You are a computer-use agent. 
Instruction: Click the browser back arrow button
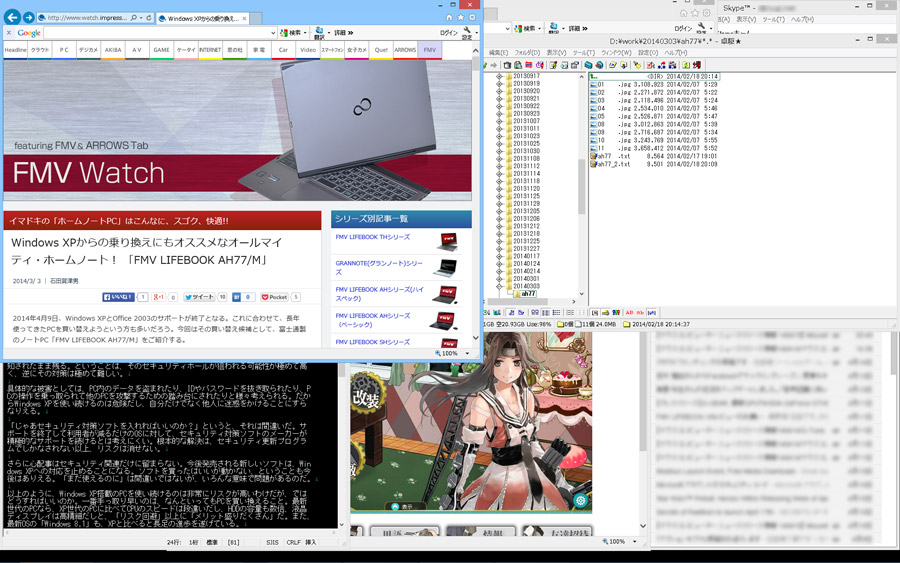(12, 18)
